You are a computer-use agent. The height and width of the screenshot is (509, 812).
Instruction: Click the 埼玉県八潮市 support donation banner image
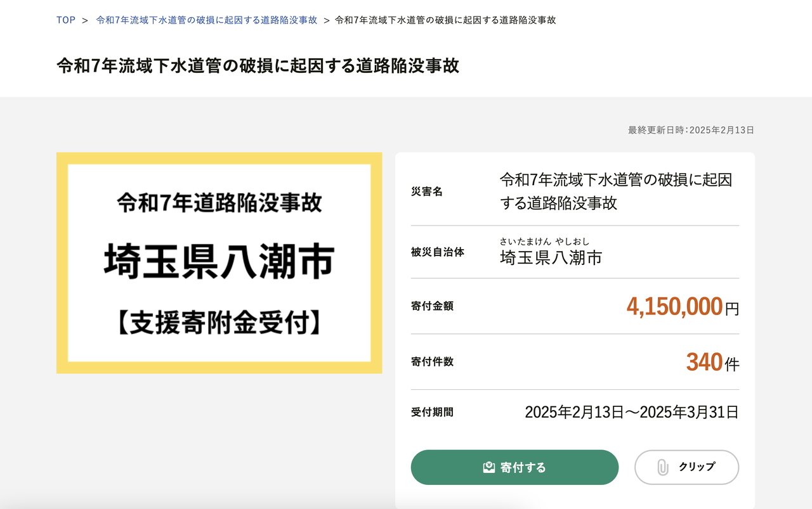[x=219, y=263]
